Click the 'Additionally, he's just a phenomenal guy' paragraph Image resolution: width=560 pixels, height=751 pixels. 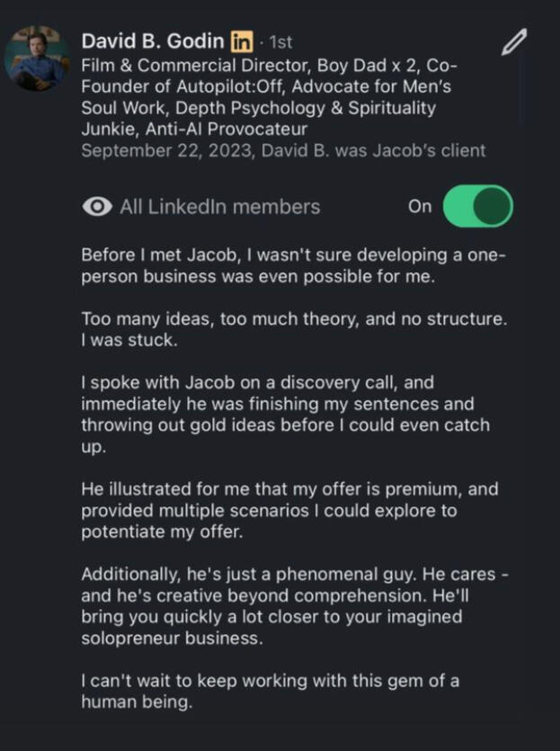pos(288,606)
